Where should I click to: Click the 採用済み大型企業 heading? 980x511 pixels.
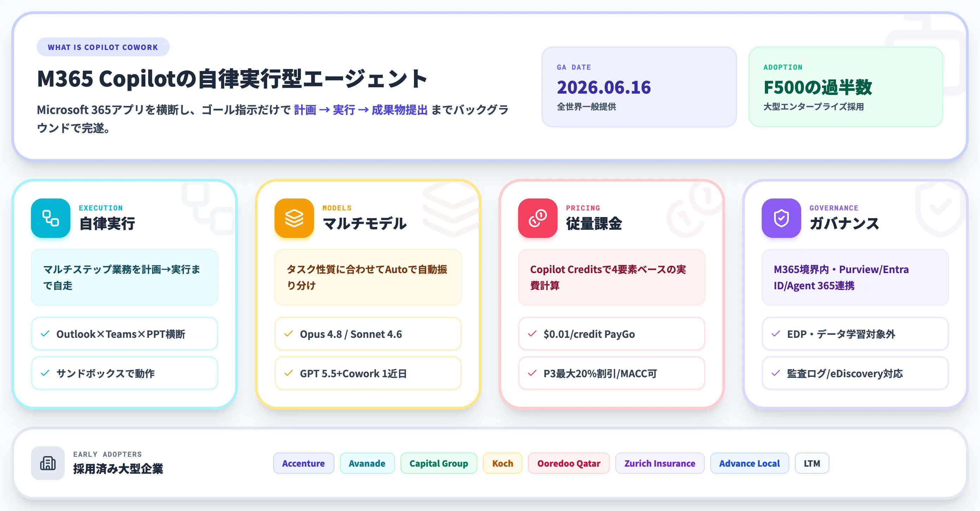[x=118, y=469]
